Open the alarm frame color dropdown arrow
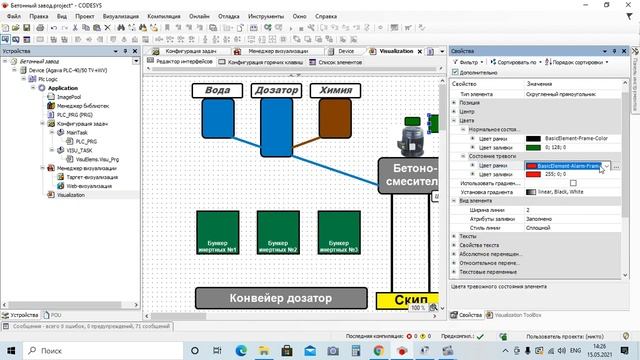 pos(607,166)
